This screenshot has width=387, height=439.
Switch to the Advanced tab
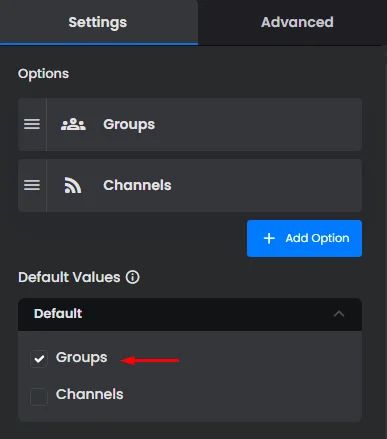(297, 22)
